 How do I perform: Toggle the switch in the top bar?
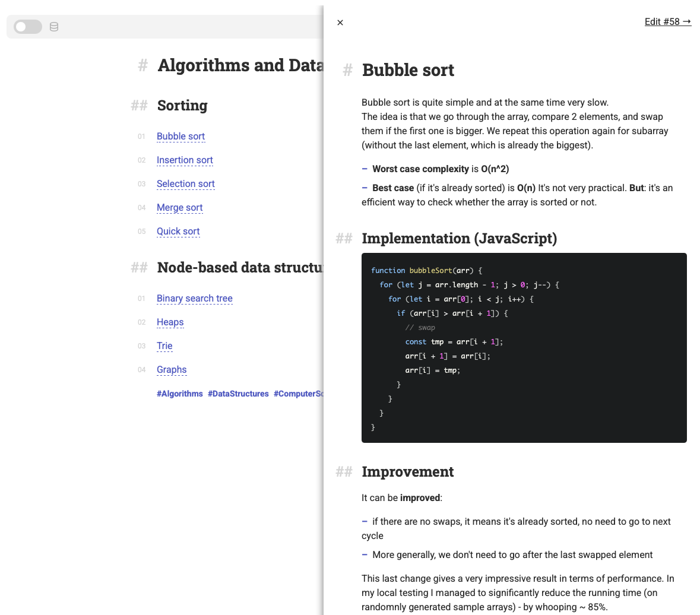[x=28, y=27]
